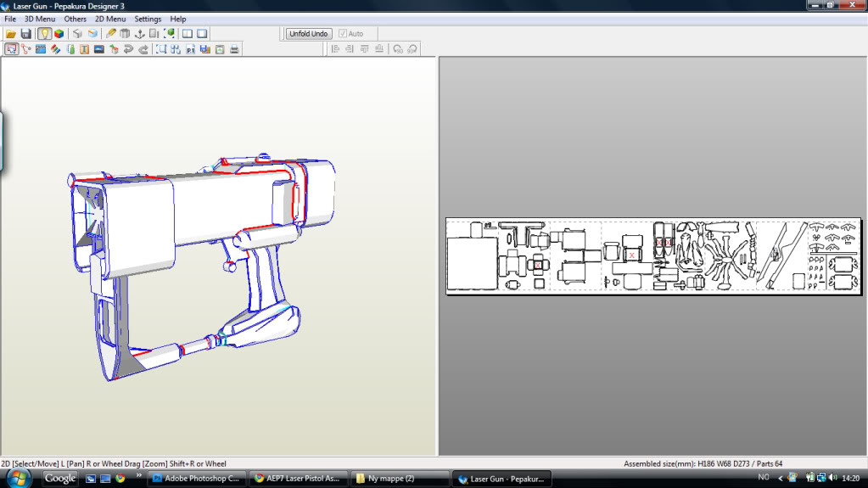Click the Save floppy disk icon
The image size is (868, 488).
[26, 34]
